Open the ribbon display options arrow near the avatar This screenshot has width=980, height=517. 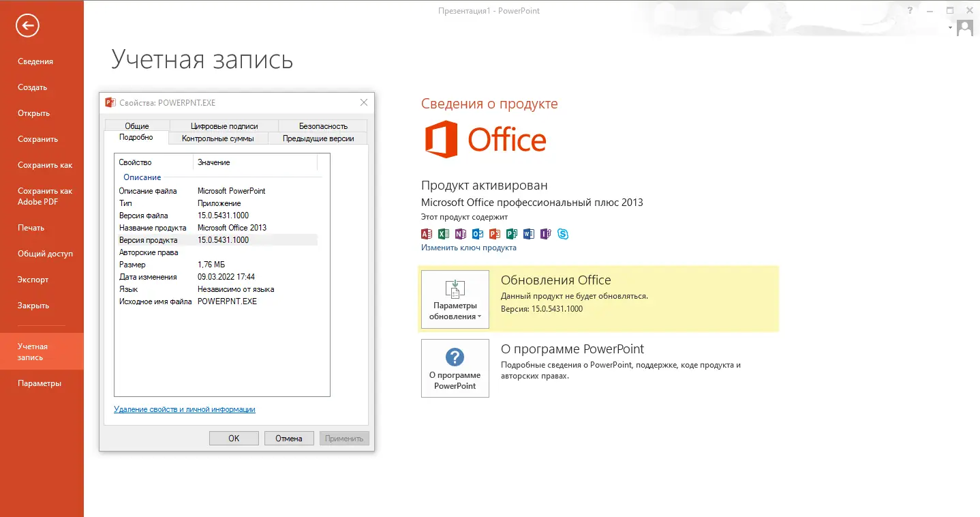[x=949, y=29]
